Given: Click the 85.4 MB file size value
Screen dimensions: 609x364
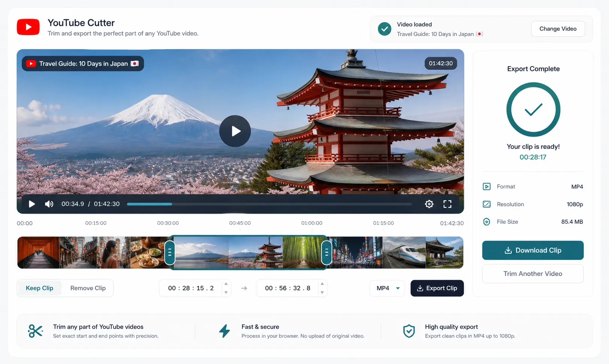Looking at the screenshot, I should click(x=572, y=222).
